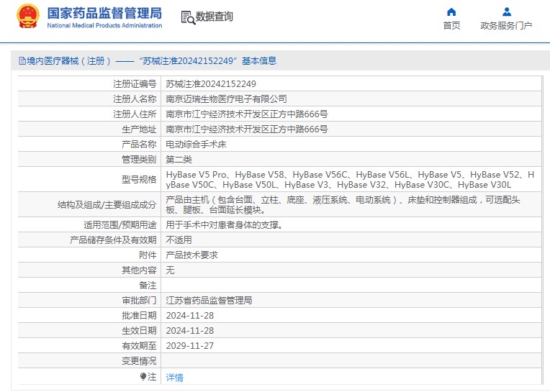
Task: Click the page heading 基本信息 title
Action: (259, 61)
